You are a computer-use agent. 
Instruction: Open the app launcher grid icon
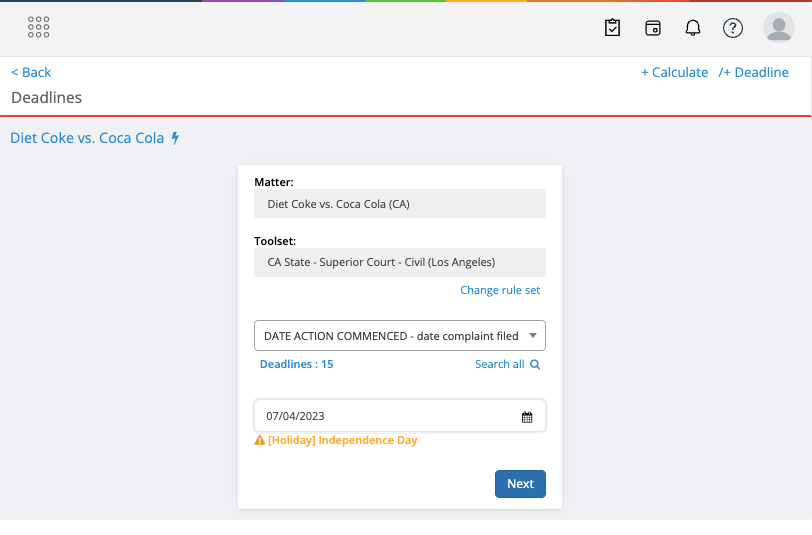[38, 27]
